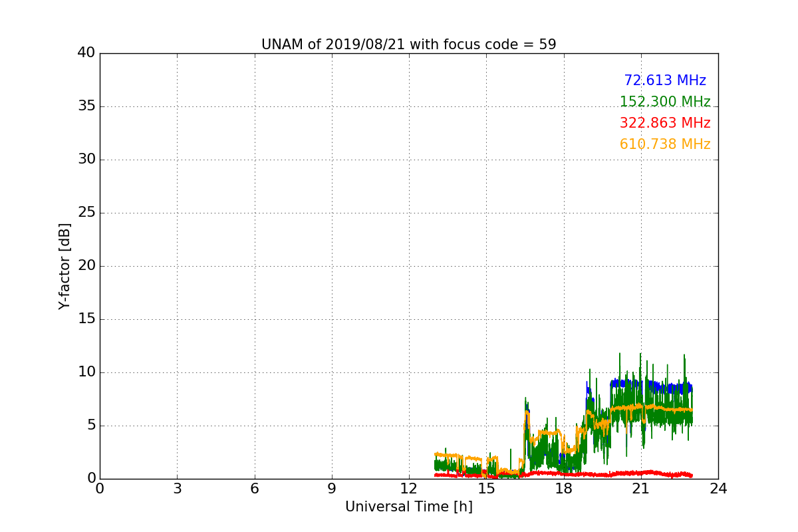This screenshot has width=798, height=532.
Task: Click x-axis tick label 18
Action: [x=563, y=488]
